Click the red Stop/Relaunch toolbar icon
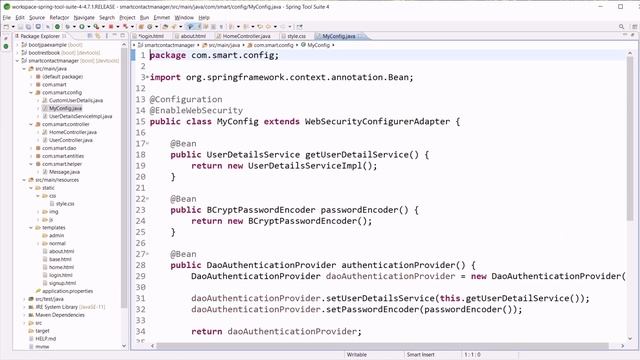640x360 pixels. (x=111, y=27)
